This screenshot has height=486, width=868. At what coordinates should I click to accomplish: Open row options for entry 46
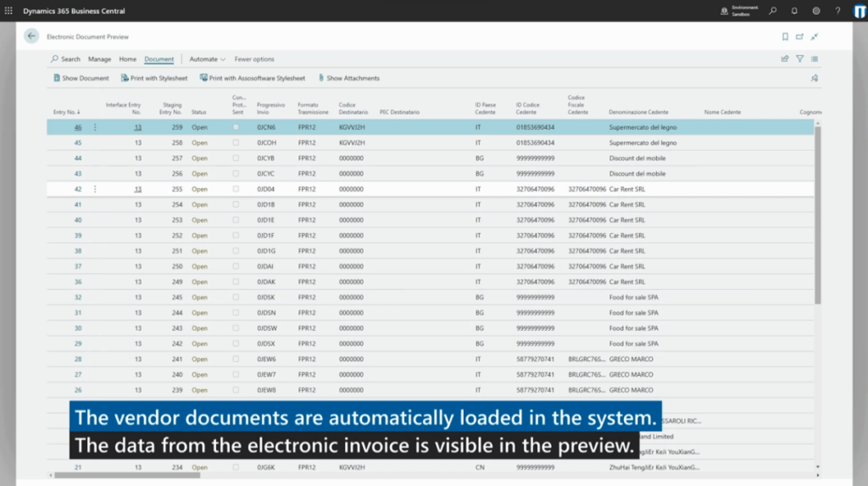coord(95,127)
